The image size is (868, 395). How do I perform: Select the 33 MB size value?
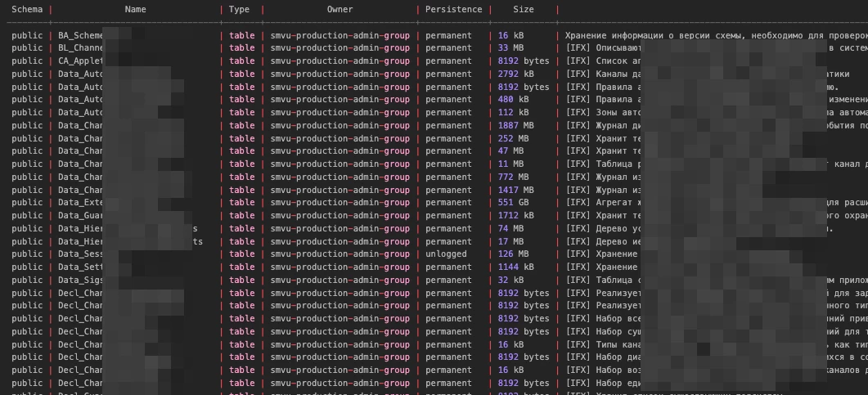click(511, 48)
